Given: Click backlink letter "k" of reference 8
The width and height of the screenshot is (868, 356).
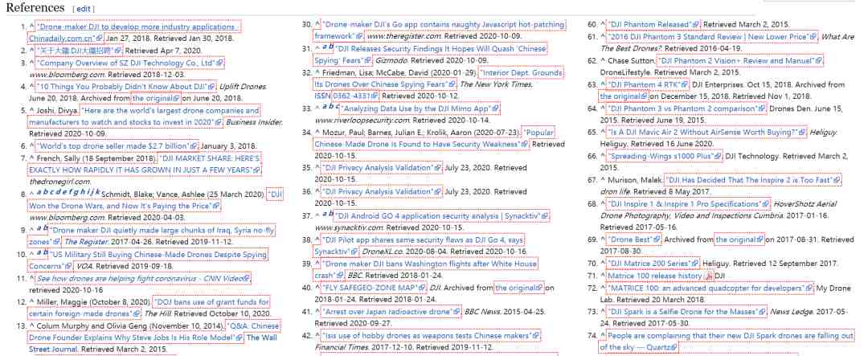Looking at the screenshot, I should (x=99, y=192).
